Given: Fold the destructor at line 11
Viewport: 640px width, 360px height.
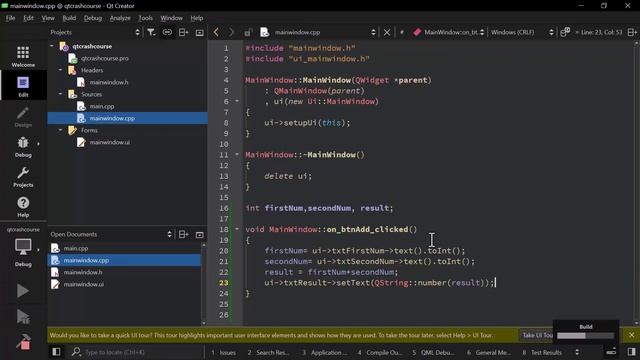Looking at the screenshot, I should pyautogui.click(x=237, y=154).
